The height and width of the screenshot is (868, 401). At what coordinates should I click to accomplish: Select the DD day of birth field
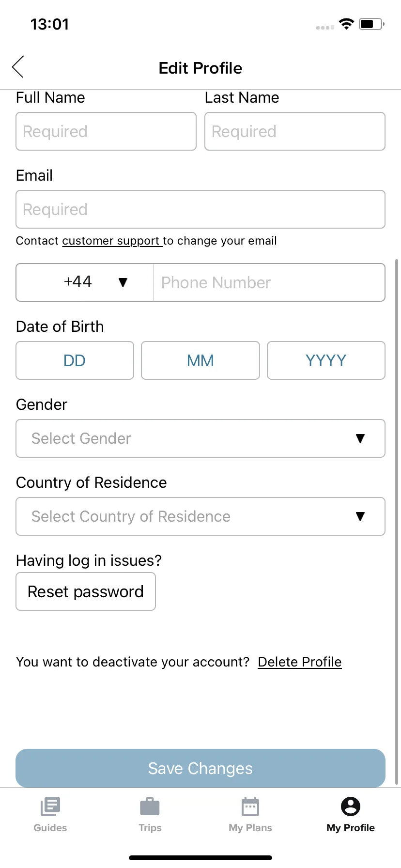pyautogui.click(x=75, y=360)
